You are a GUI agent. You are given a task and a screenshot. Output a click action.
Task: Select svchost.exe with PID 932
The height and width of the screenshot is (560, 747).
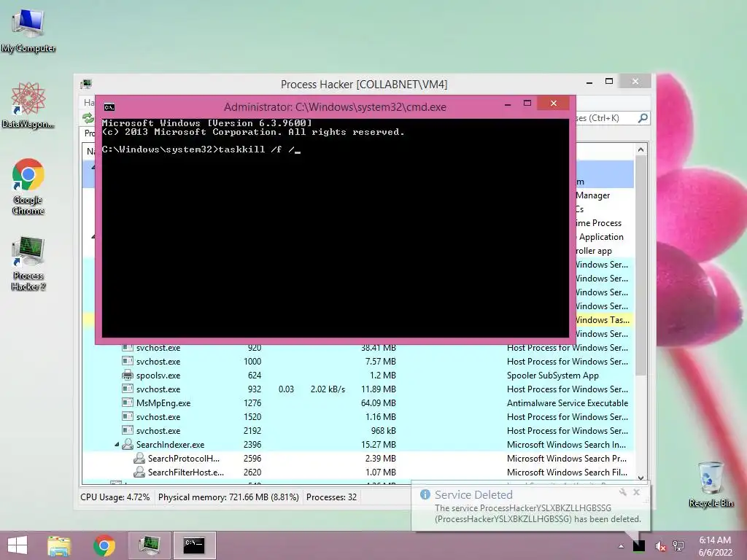click(x=357, y=389)
